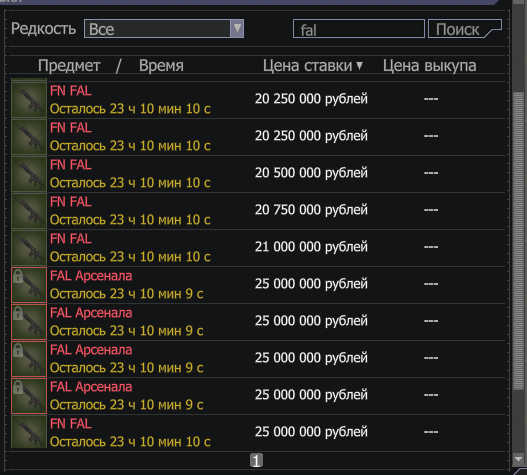
Task: Click the Поиск search button
Action: point(465,29)
